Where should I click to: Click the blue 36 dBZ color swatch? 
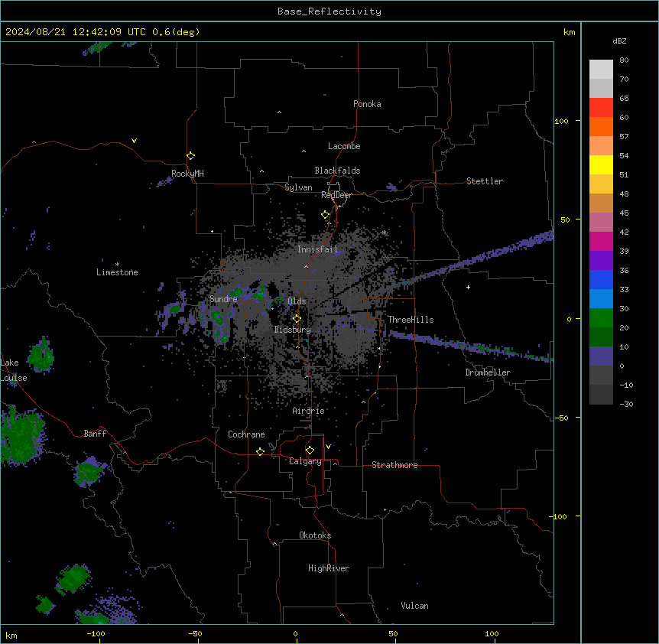coord(601,279)
